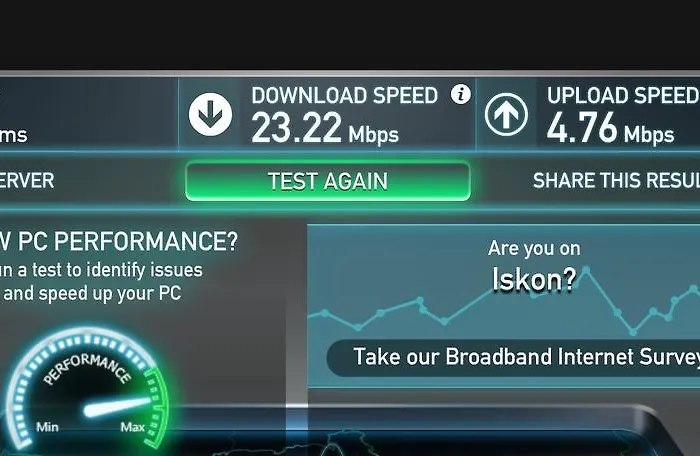Click the ping ms reading
Screen dimensions: 700x456
click(x=13, y=135)
